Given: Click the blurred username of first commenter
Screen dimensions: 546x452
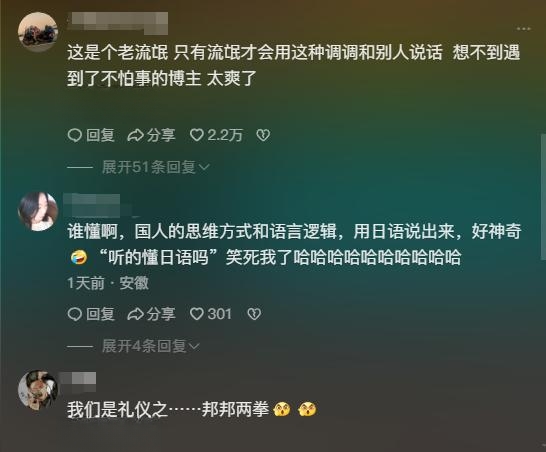Looking at the screenshot, I should click(x=118, y=23).
